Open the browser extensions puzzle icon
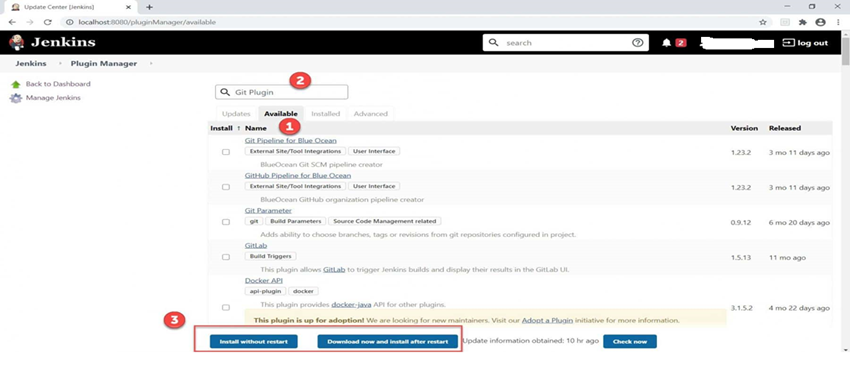Viewport: 850px width, 389px height. [x=803, y=22]
